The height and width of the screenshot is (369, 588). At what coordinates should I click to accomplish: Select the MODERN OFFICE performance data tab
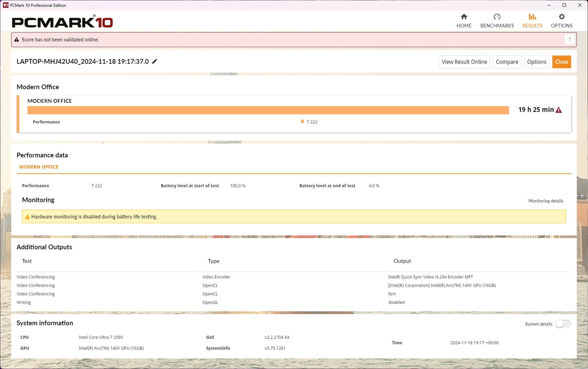(39, 167)
